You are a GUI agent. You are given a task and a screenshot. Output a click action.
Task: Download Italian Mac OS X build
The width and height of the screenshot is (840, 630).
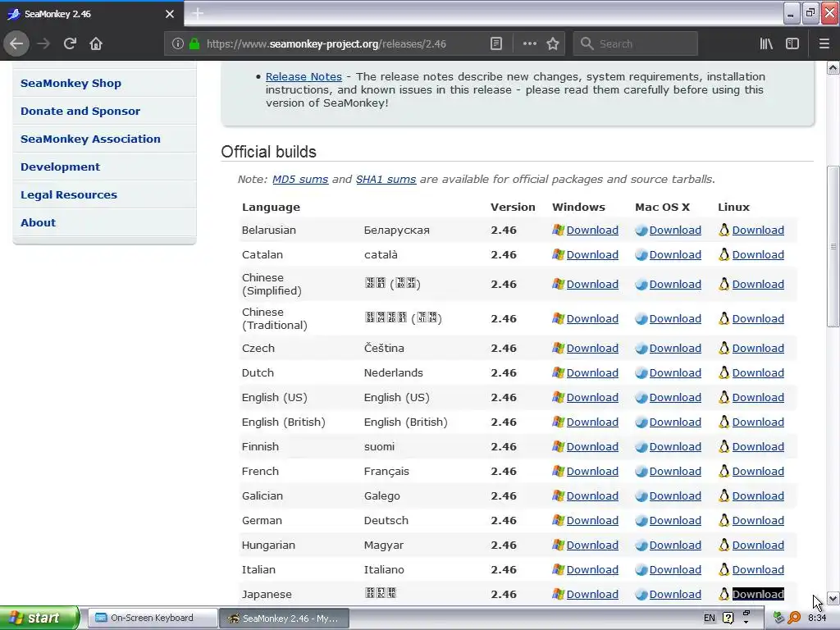point(675,569)
